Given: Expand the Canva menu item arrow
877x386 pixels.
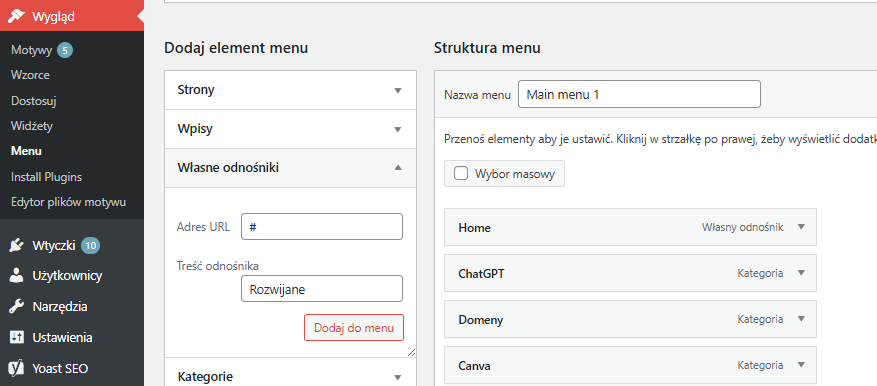Looking at the screenshot, I should click(x=801, y=365).
